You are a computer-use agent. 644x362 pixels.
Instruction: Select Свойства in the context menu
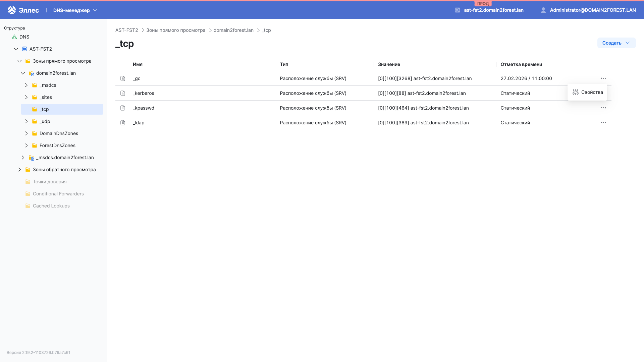click(587, 92)
